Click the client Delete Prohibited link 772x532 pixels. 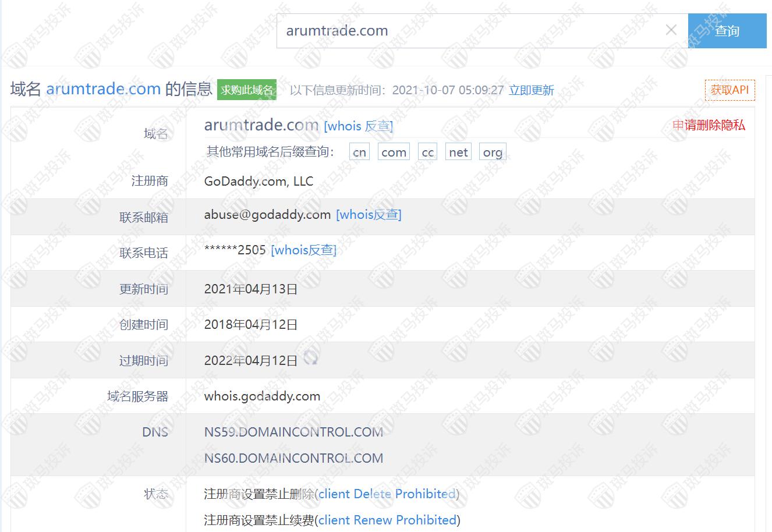pos(387,494)
